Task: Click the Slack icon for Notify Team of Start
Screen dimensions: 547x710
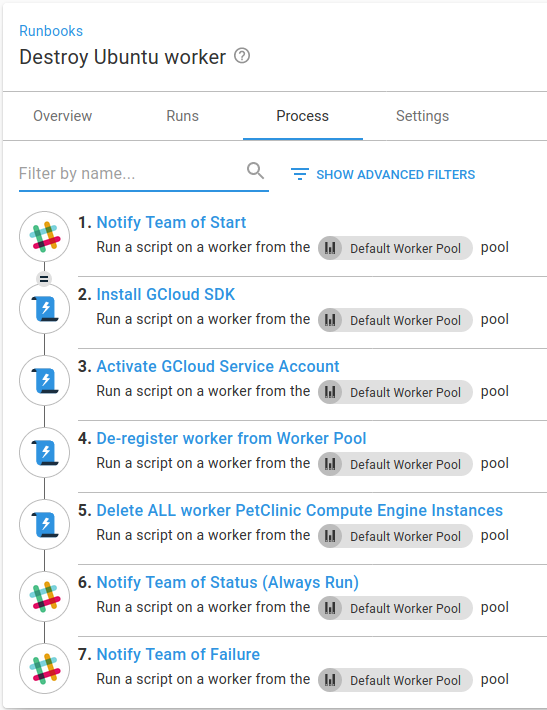Action: point(44,236)
